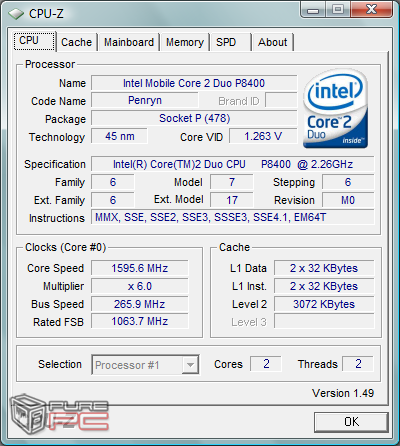
Task: Switch to the Cache tab
Action: pos(76,42)
